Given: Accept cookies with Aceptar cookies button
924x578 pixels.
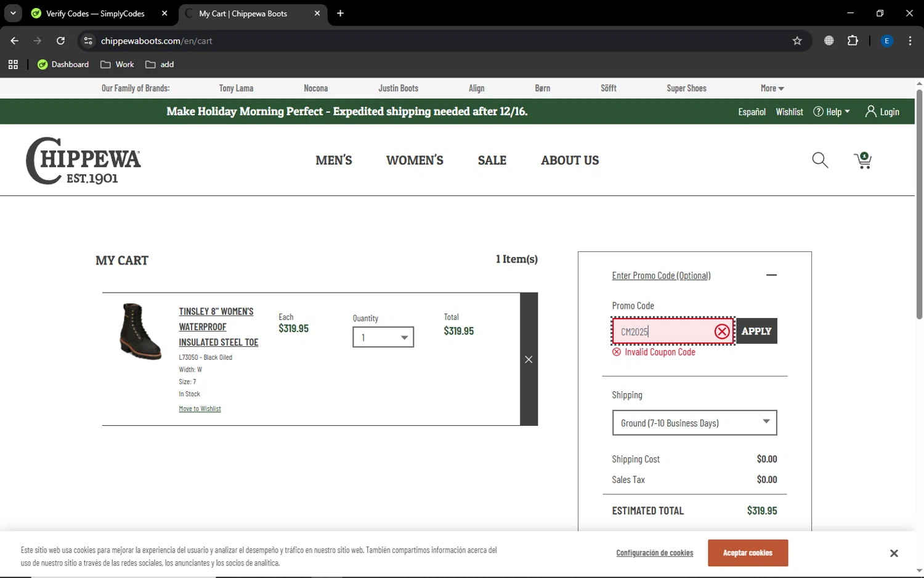Looking at the screenshot, I should [x=748, y=553].
